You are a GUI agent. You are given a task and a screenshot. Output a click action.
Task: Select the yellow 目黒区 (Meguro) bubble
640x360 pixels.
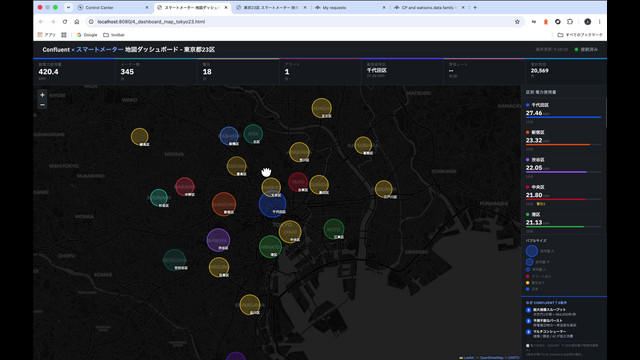click(x=219, y=267)
